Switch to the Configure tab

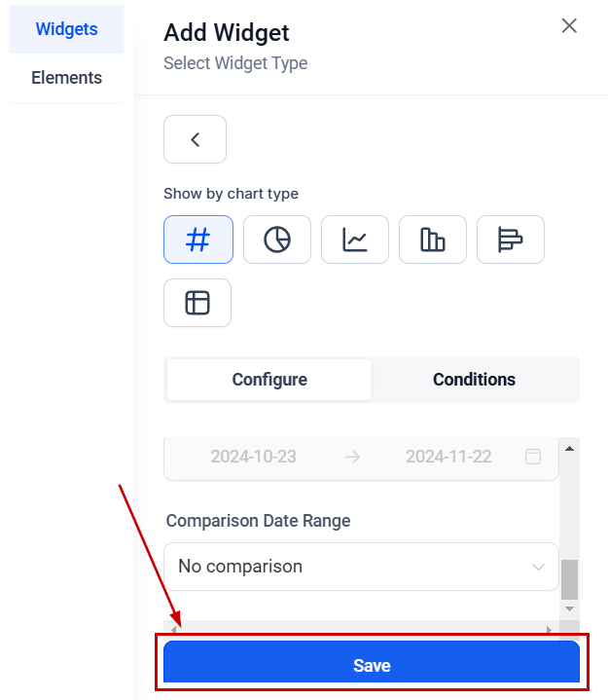269,380
